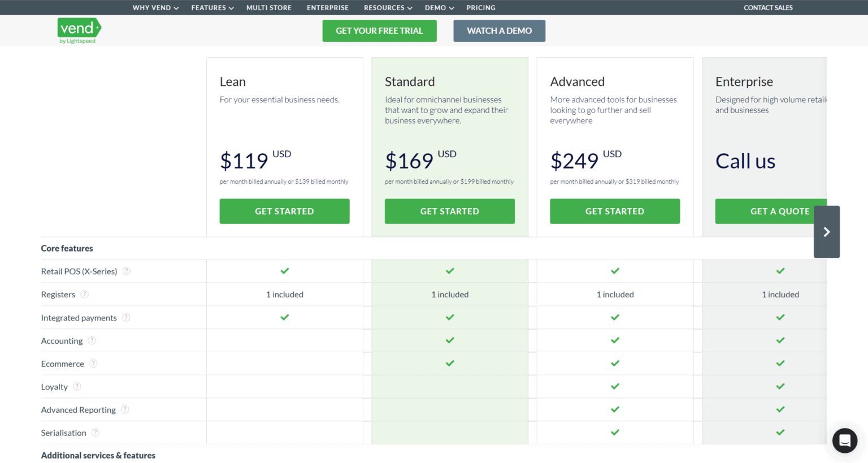
Task: Open the Serialisation help tooltip
Action: [x=96, y=432]
